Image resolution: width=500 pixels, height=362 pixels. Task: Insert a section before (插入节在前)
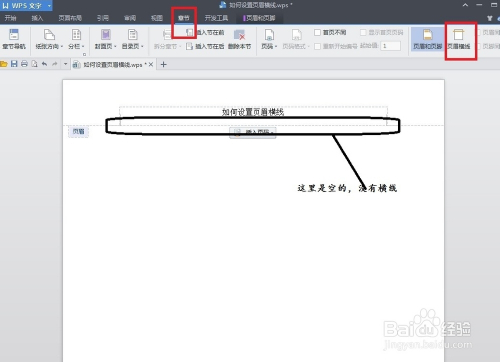[205, 32]
